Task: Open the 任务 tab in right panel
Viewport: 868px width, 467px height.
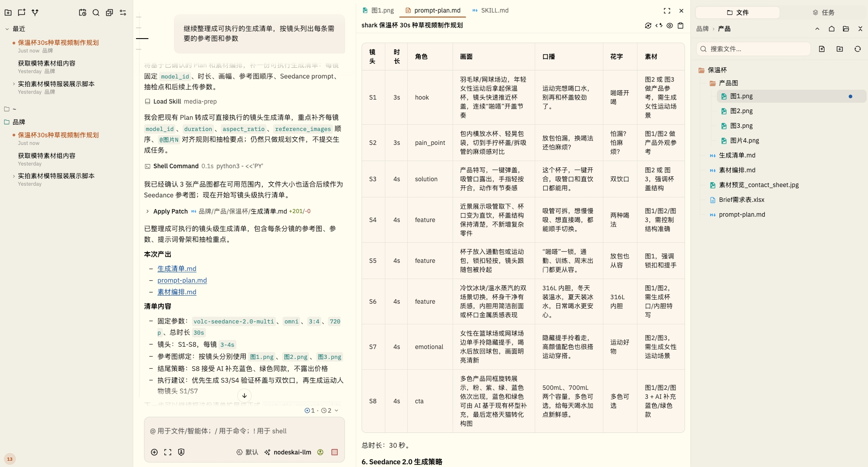Action: click(824, 13)
